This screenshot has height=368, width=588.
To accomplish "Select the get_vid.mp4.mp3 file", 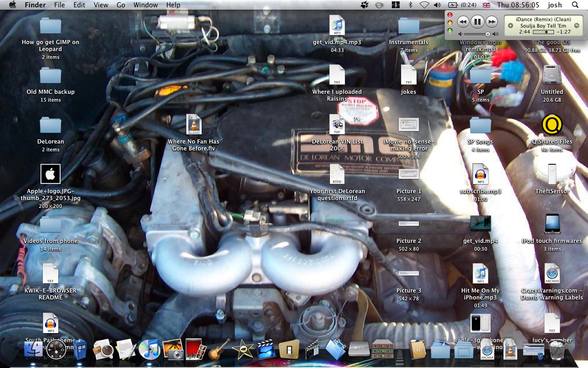I will click(x=337, y=25).
